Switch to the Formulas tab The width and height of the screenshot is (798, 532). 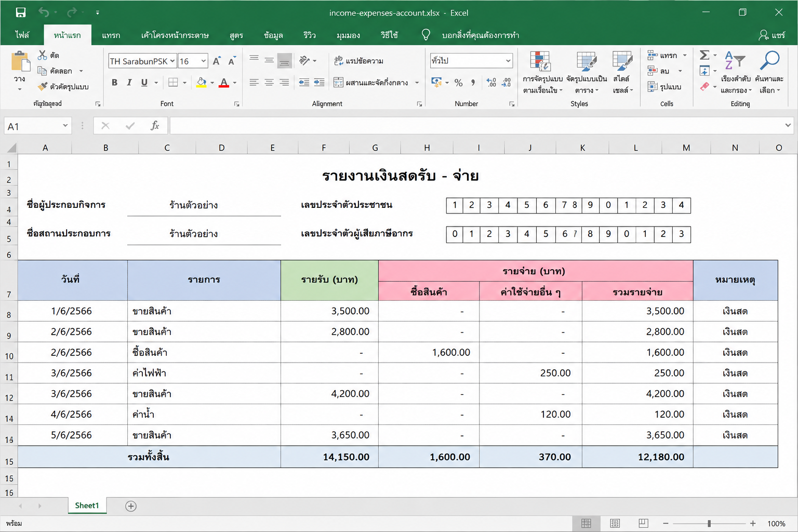(236, 35)
